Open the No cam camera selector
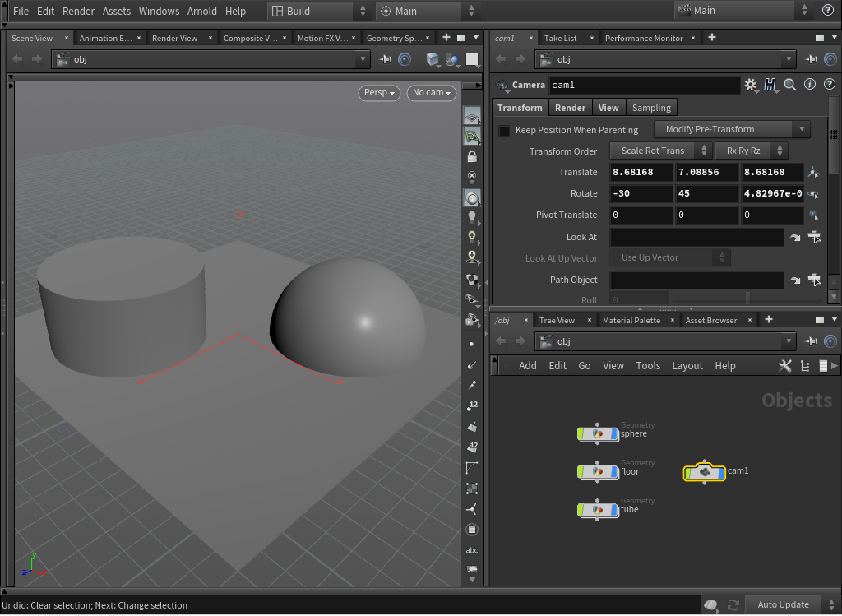 click(430, 93)
